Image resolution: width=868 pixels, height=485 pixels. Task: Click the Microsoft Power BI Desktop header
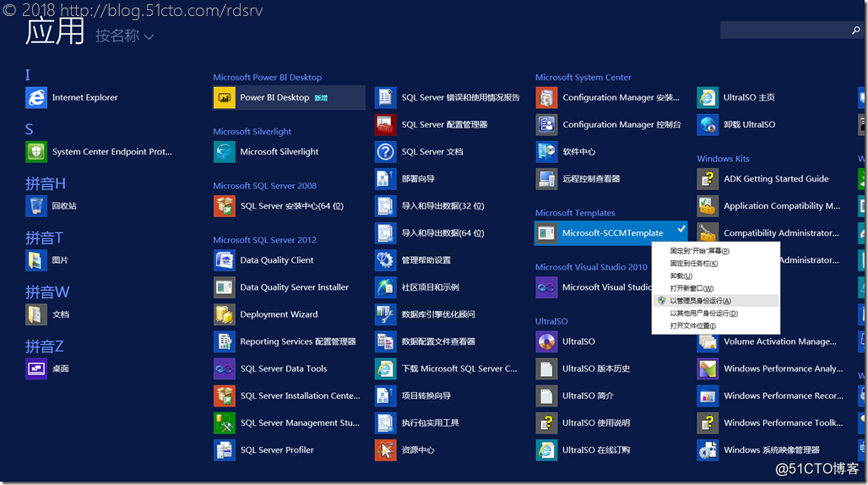(268, 78)
